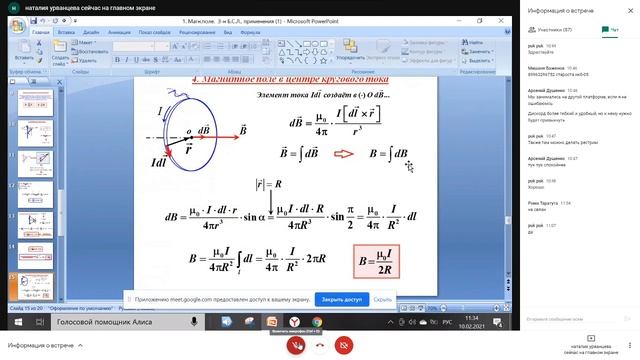Open the font name combo box
The width and height of the screenshot is (640, 360).
tap(133, 47)
